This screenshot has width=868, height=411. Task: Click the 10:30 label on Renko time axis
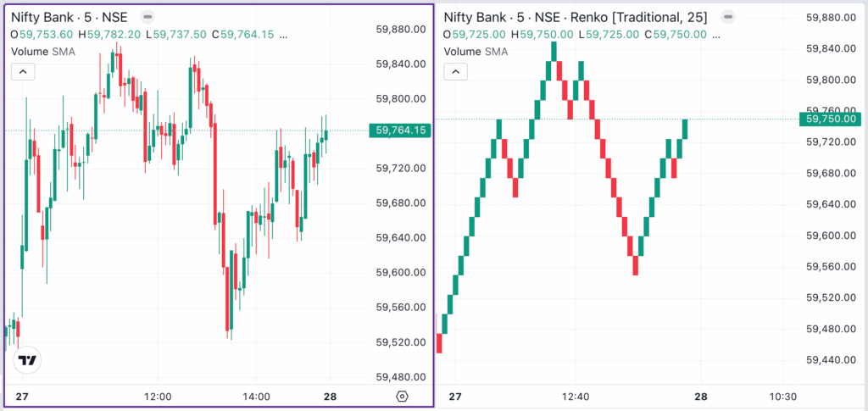pos(782,397)
